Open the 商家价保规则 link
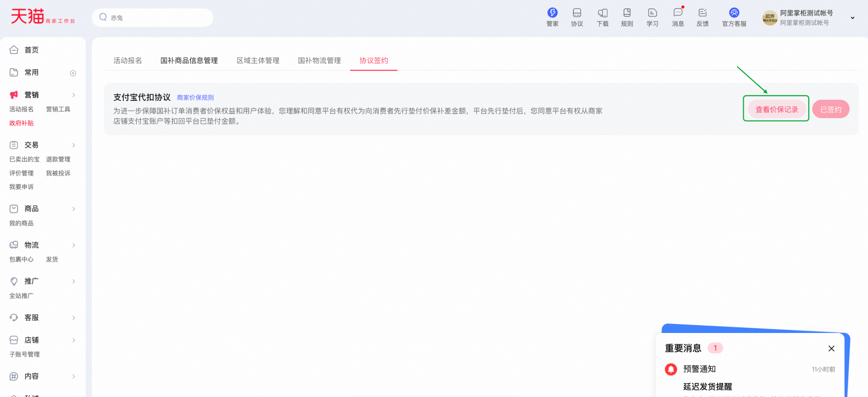Screen dimensions: 868x397 click(195, 98)
